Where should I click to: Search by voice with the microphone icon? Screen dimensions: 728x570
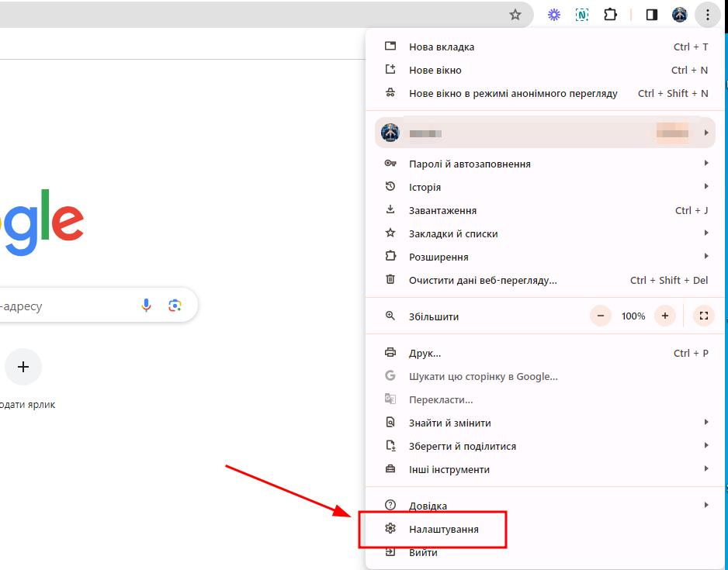[x=146, y=306]
